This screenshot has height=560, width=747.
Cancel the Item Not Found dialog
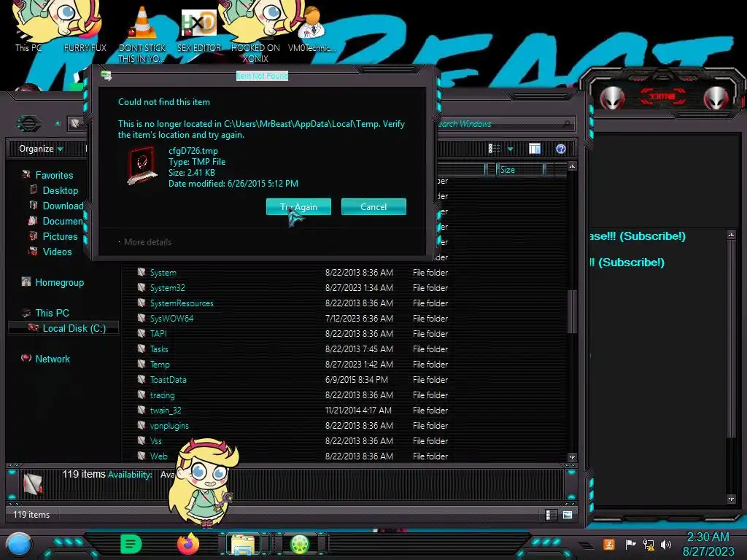point(373,206)
